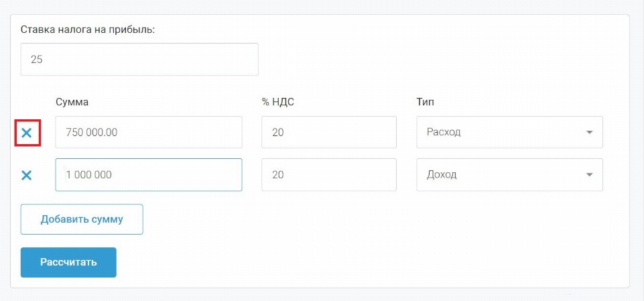Click the % НДС column header

pyautogui.click(x=279, y=102)
